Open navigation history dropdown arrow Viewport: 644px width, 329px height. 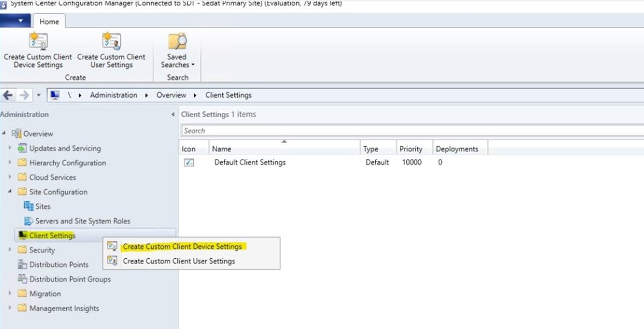point(38,95)
